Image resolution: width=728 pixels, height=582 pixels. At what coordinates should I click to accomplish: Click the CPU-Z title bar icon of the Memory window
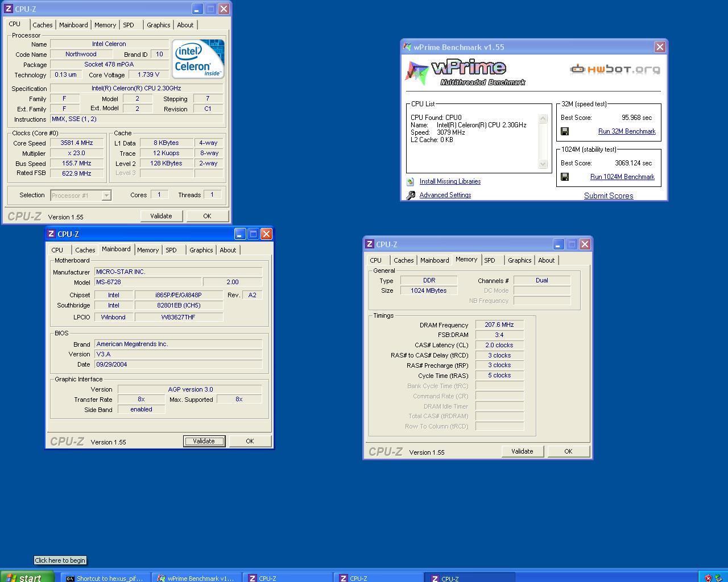370,244
